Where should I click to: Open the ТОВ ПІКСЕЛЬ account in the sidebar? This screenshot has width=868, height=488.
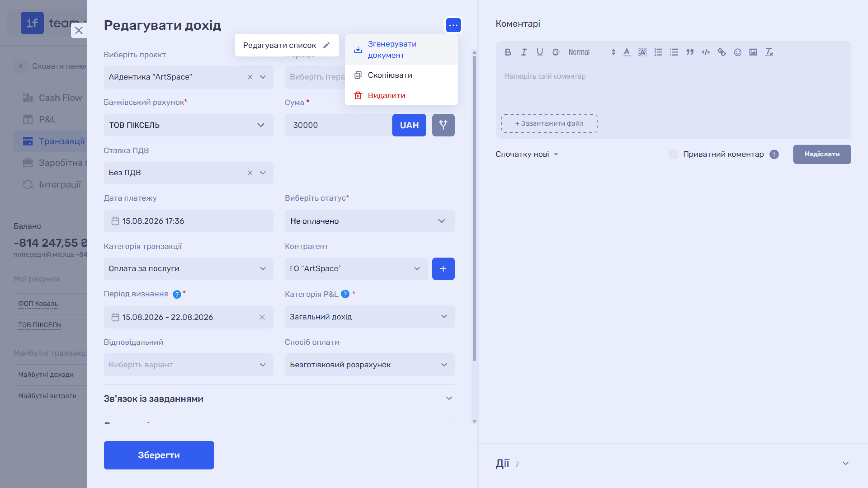[39, 325]
